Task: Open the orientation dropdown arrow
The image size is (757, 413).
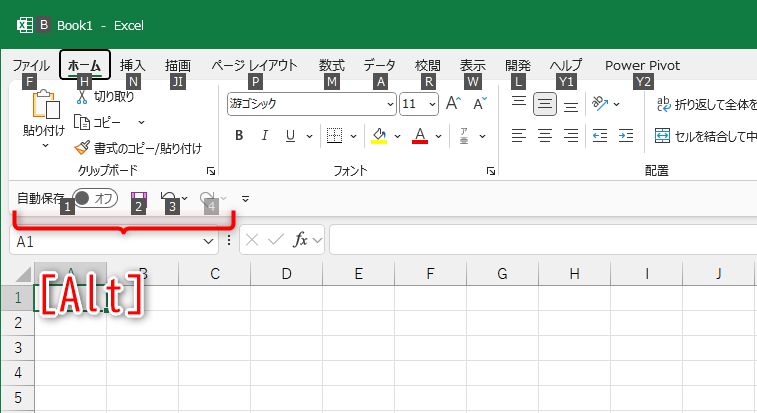Action: click(x=617, y=104)
